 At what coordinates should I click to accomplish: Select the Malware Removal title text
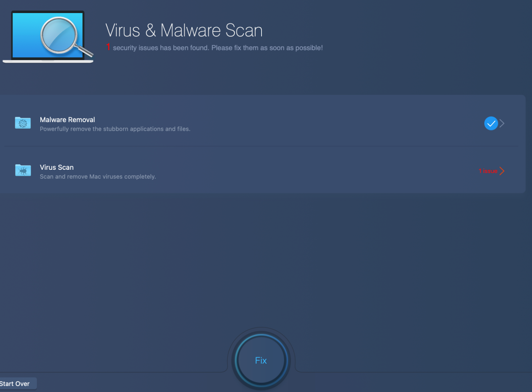(67, 120)
